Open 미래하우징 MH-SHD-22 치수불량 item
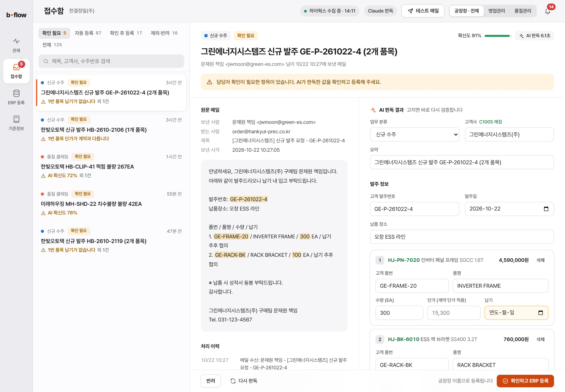565x392 pixels. tap(111, 204)
